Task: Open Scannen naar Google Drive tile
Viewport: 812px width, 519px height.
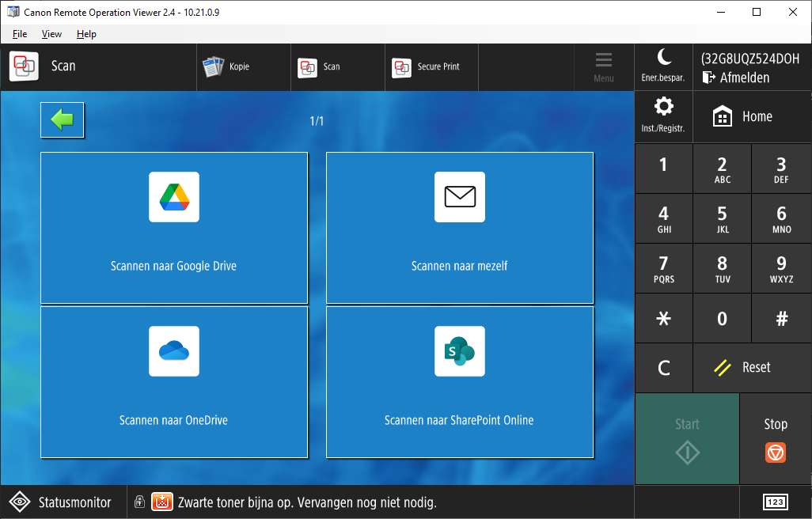Action: (x=174, y=228)
